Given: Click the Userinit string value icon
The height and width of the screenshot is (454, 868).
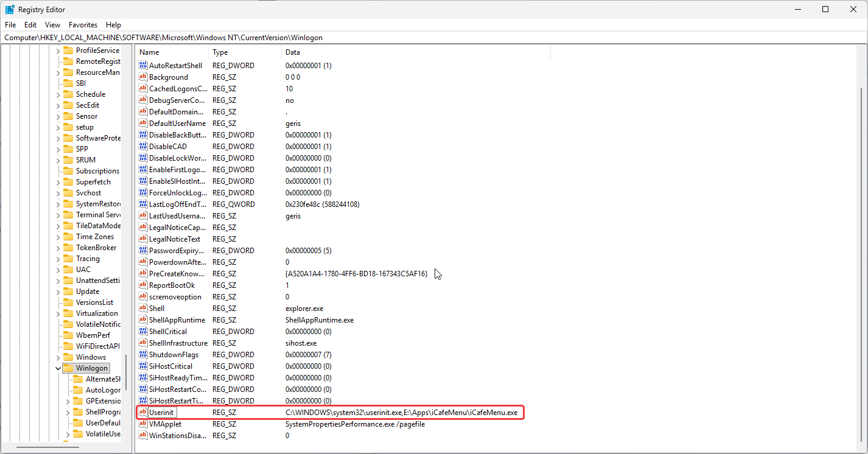Looking at the screenshot, I should tap(143, 413).
